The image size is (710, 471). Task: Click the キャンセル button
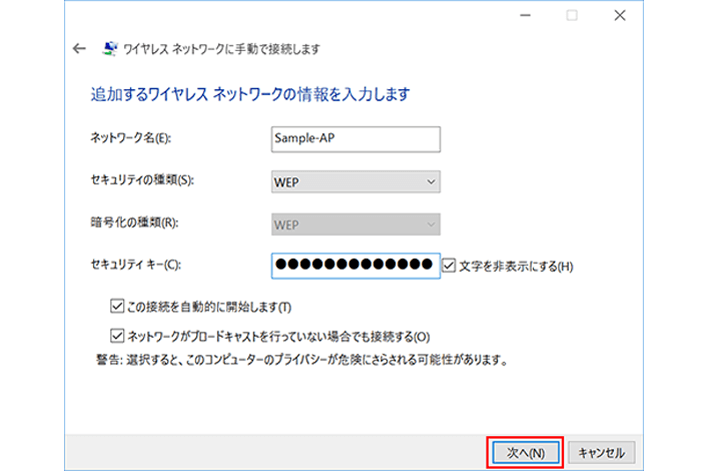pos(601,452)
